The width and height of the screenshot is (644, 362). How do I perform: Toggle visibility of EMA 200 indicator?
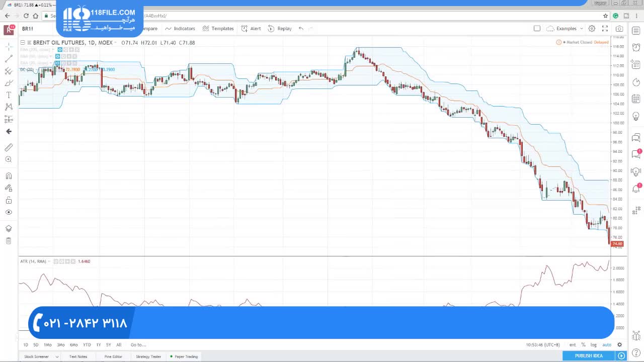(60, 50)
